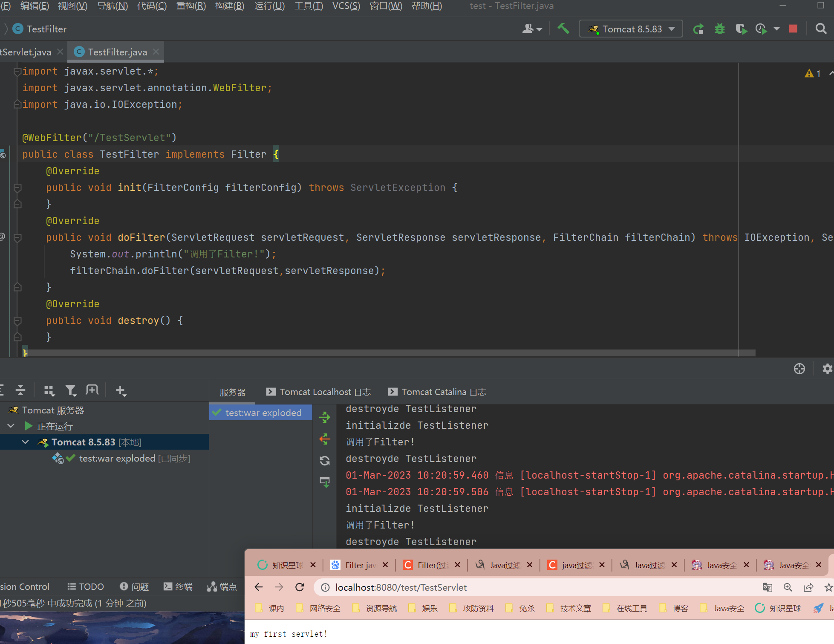Run with coverage shield icon
Image resolution: width=834 pixels, height=644 pixels.
pos(741,29)
